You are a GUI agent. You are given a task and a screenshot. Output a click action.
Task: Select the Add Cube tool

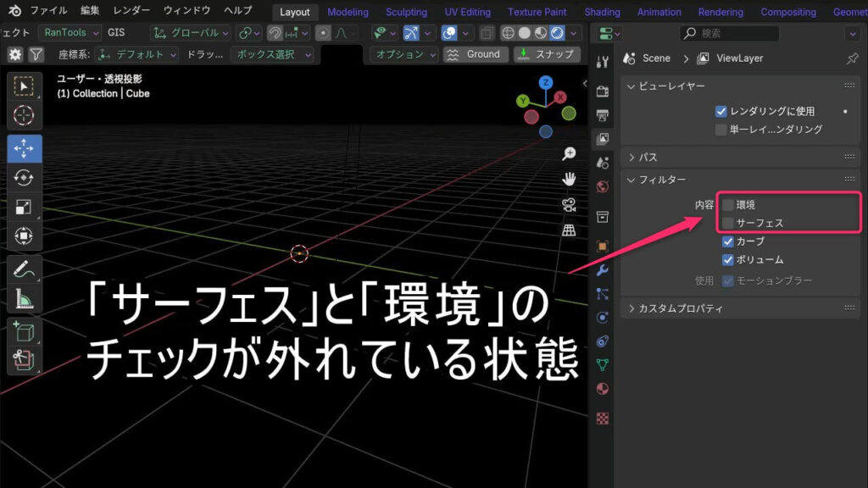click(x=24, y=332)
